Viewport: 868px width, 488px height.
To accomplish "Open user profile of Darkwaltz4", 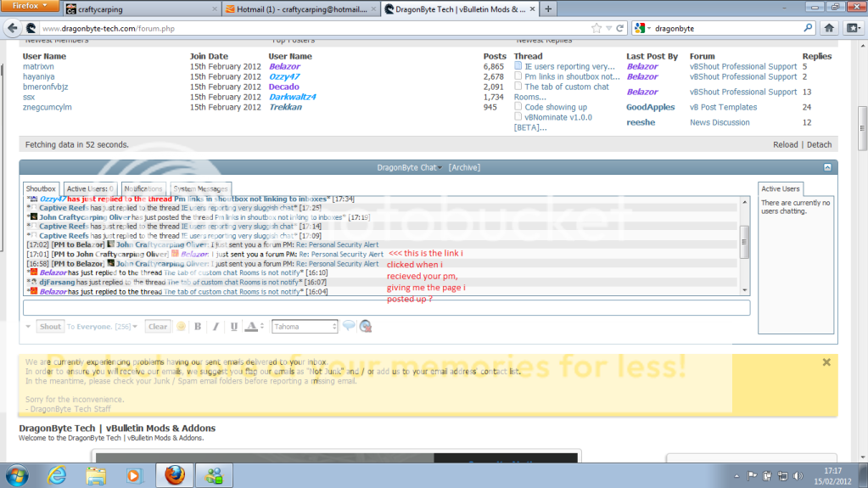I will 292,97.
